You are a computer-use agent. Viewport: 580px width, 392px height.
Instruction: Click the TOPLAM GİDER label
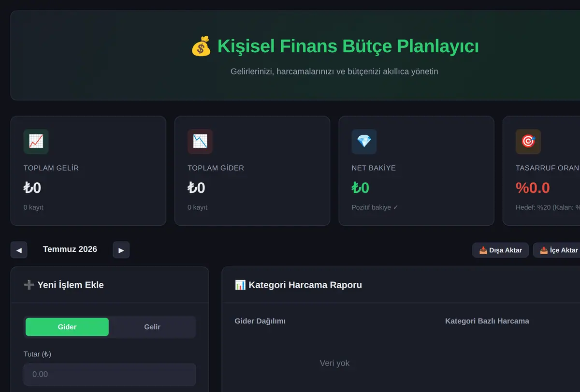(216, 168)
